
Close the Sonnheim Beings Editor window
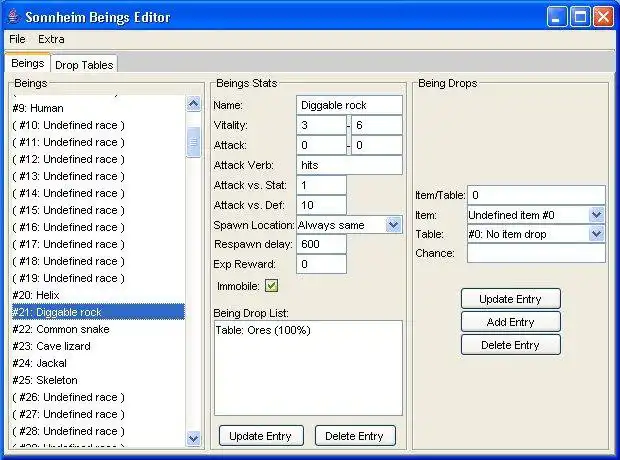coord(603,17)
